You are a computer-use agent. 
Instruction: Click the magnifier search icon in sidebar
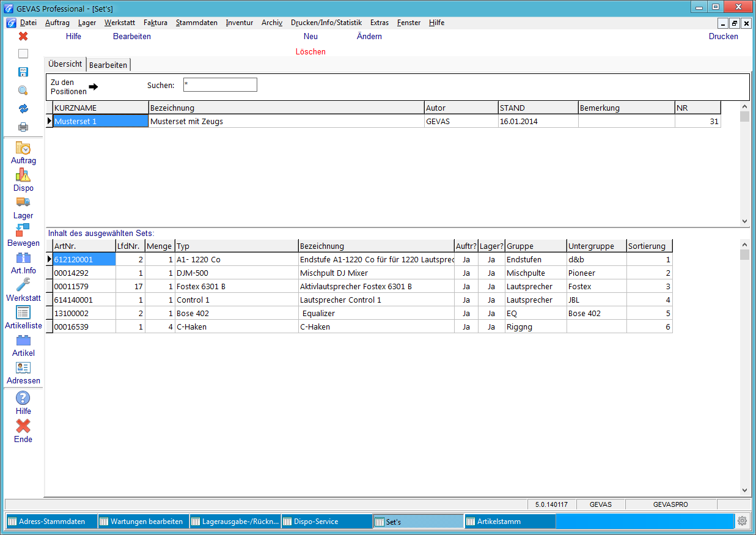[x=23, y=90]
